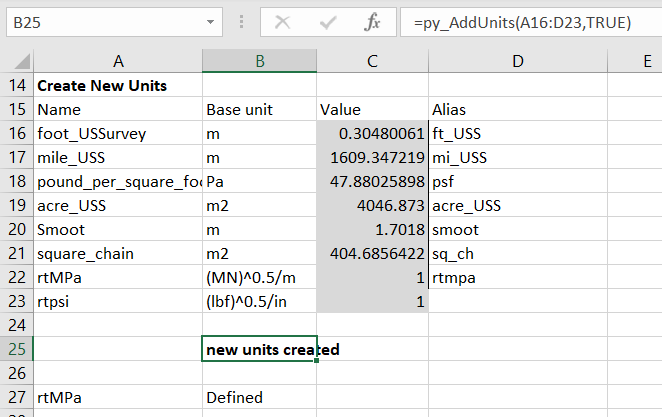Expand the Name Box dropdown arrow

click(x=210, y=22)
